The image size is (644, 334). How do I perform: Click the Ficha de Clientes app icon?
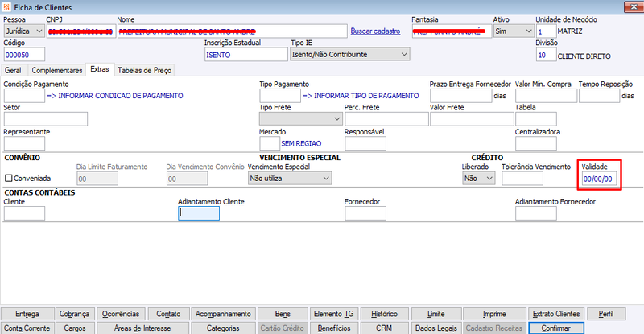click(x=6, y=7)
